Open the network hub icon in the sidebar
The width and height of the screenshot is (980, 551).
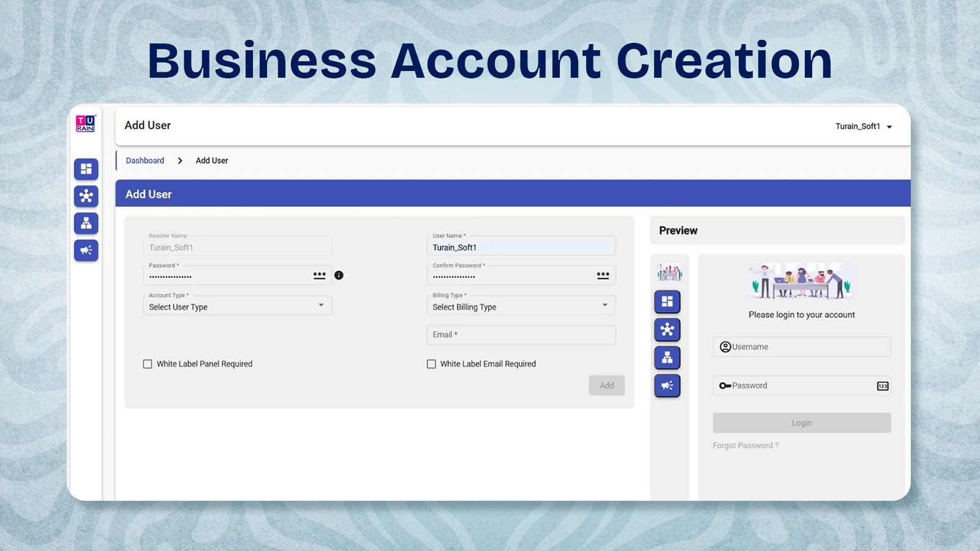pos(86,197)
